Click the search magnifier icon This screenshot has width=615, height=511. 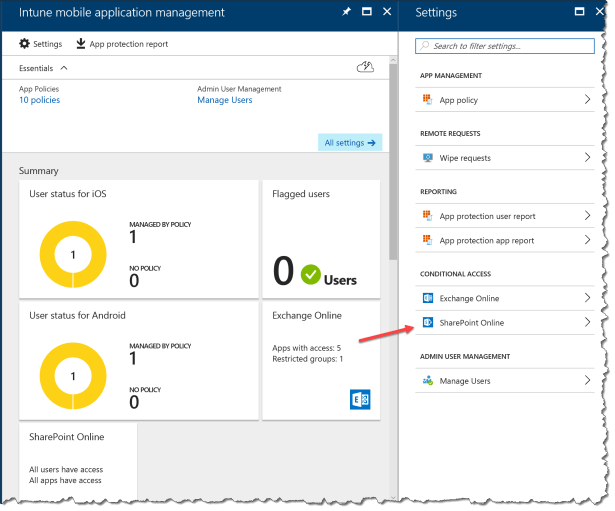pos(425,45)
